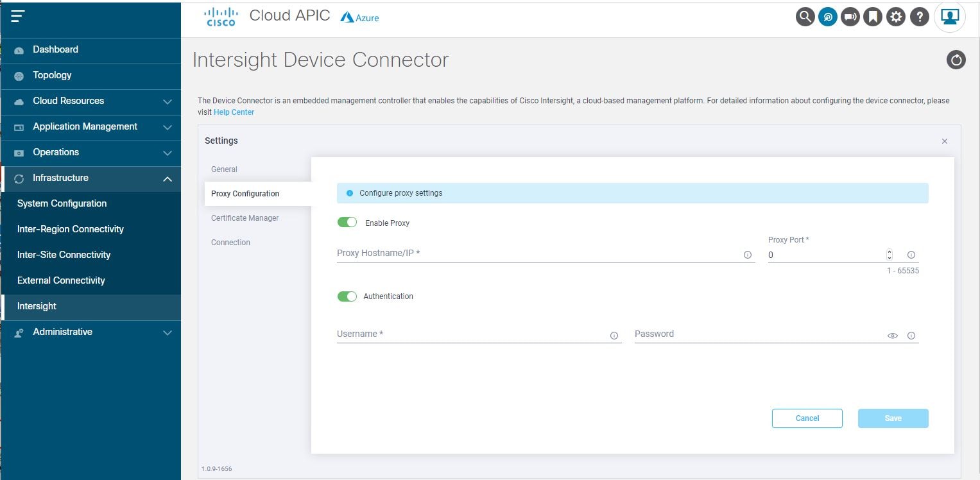
Task: Click the Save button
Action: point(893,418)
